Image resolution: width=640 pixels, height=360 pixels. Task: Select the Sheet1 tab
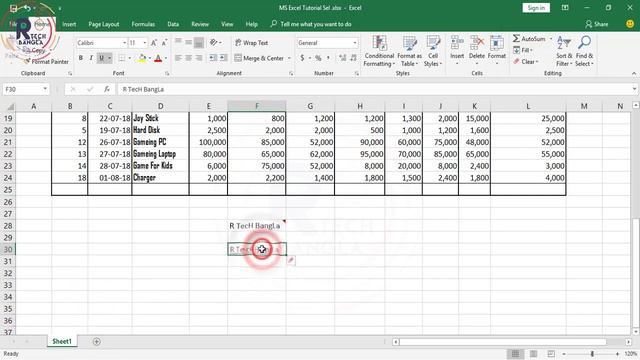click(x=62, y=341)
